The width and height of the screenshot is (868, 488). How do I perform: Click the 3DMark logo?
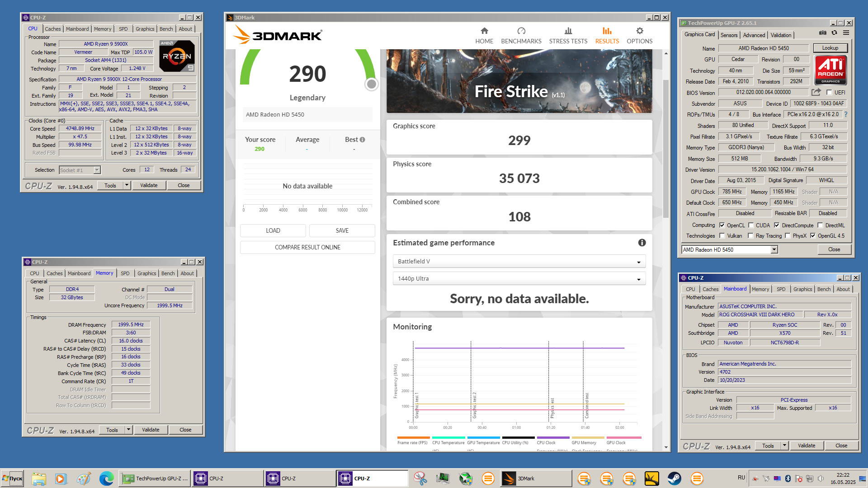coord(278,35)
